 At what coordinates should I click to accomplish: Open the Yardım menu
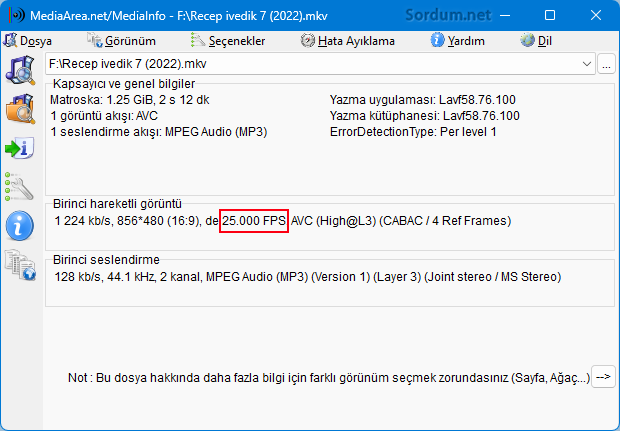[458, 41]
